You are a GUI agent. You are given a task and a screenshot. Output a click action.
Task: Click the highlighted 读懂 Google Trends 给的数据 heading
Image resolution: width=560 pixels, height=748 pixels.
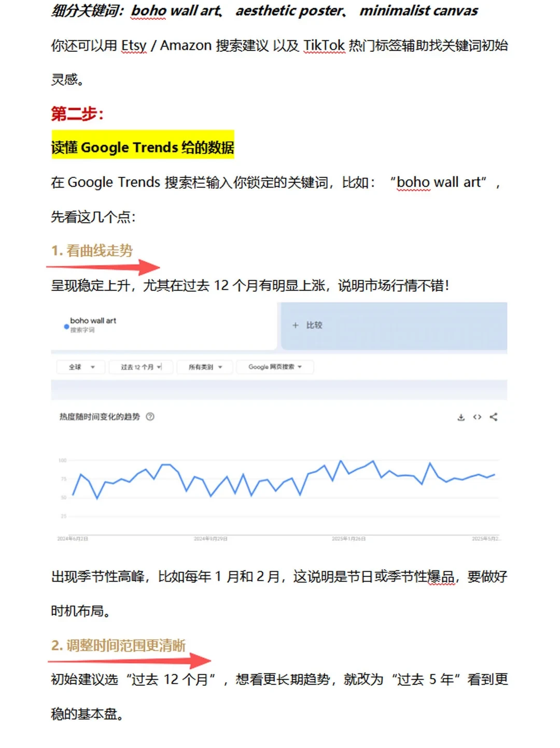tap(143, 148)
